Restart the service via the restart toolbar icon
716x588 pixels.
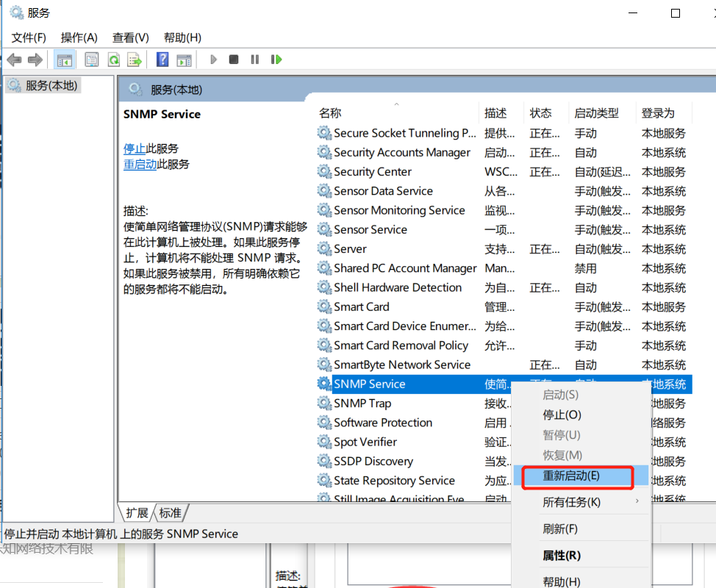(x=276, y=59)
